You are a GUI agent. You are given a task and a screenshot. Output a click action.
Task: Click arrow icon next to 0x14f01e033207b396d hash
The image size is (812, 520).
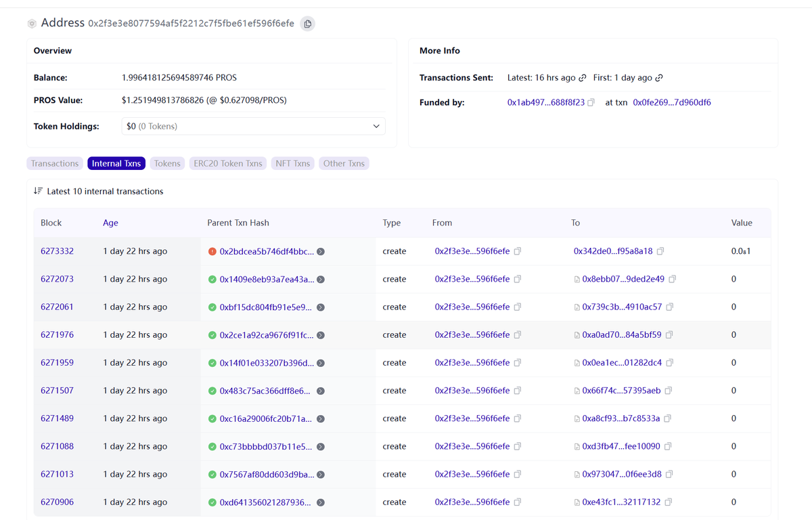click(321, 363)
